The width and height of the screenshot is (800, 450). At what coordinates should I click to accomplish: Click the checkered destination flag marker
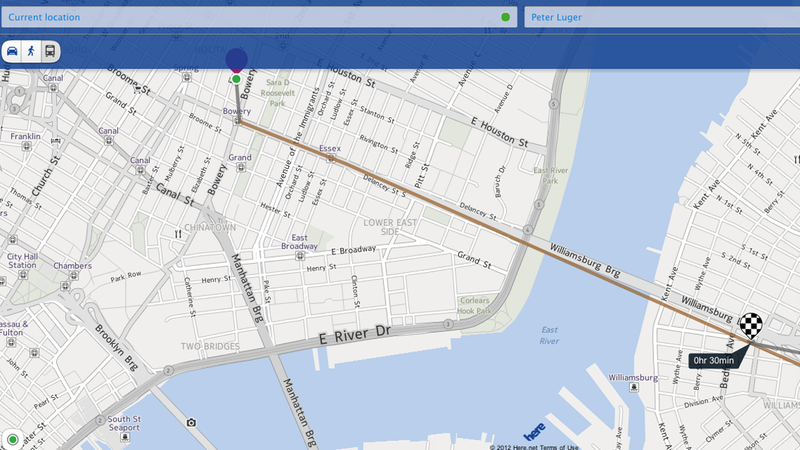pyautogui.click(x=751, y=326)
